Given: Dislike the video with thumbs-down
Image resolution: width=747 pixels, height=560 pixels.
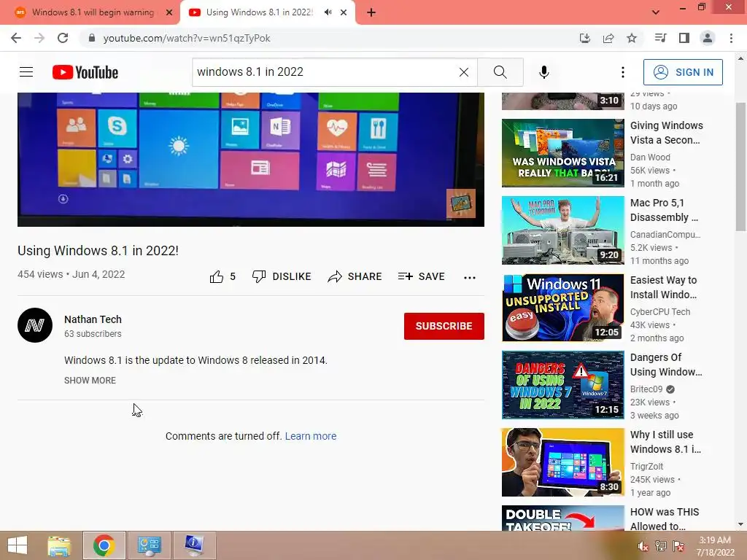Looking at the screenshot, I should 282,276.
